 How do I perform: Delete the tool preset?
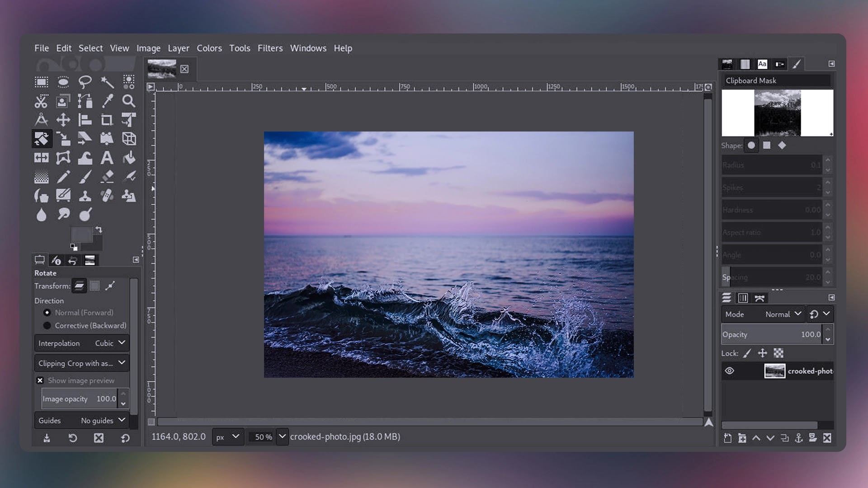click(99, 438)
